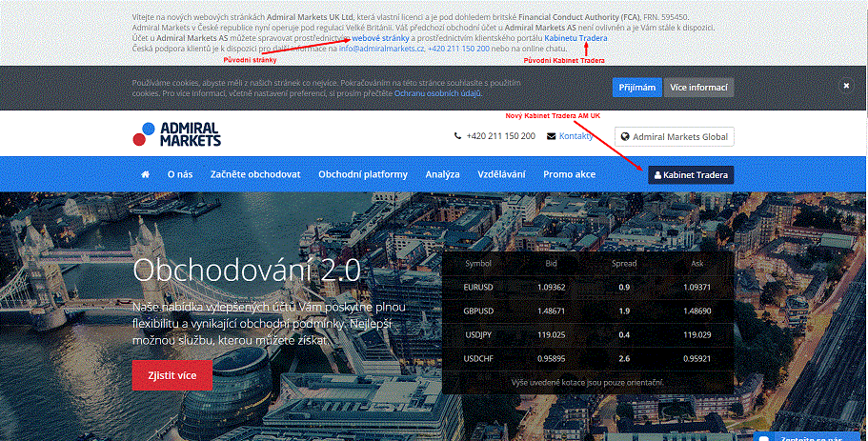This screenshot has width=868, height=441.
Task: Click the Obchodování 2.0 heading
Action: (x=247, y=271)
